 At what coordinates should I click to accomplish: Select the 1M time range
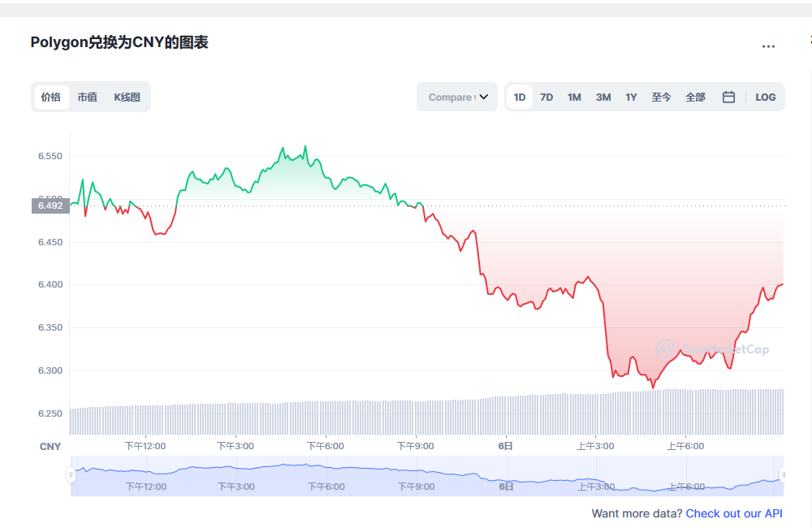pyautogui.click(x=574, y=97)
